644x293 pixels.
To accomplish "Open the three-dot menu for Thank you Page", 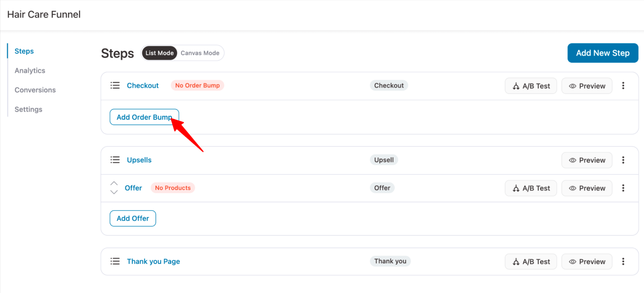I will [623, 261].
